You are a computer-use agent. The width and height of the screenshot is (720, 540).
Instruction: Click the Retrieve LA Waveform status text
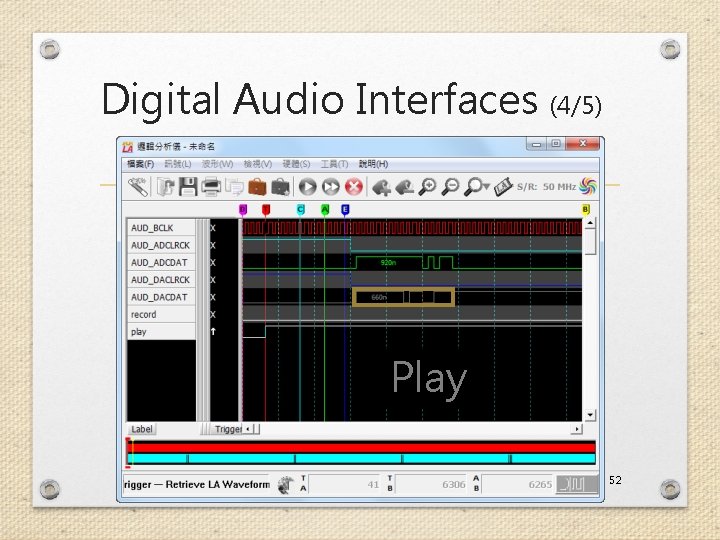tap(218, 484)
